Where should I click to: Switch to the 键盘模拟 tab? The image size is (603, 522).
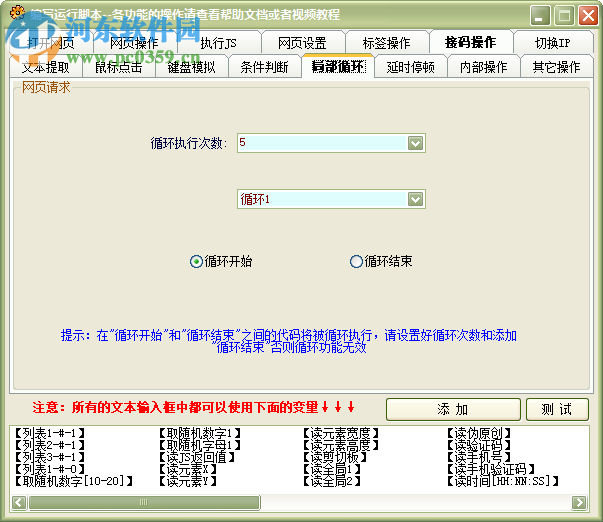(192, 67)
